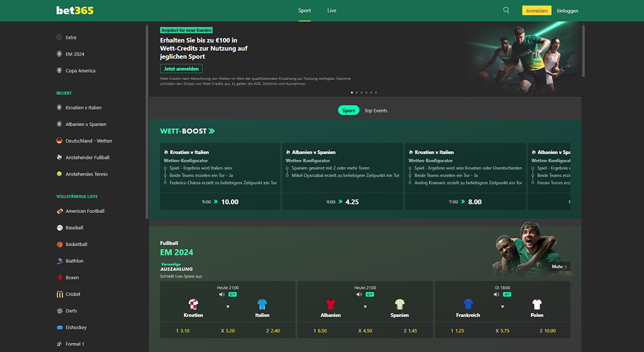Click the Boxen glove icon
The height and width of the screenshot is (352, 644).
click(60, 277)
